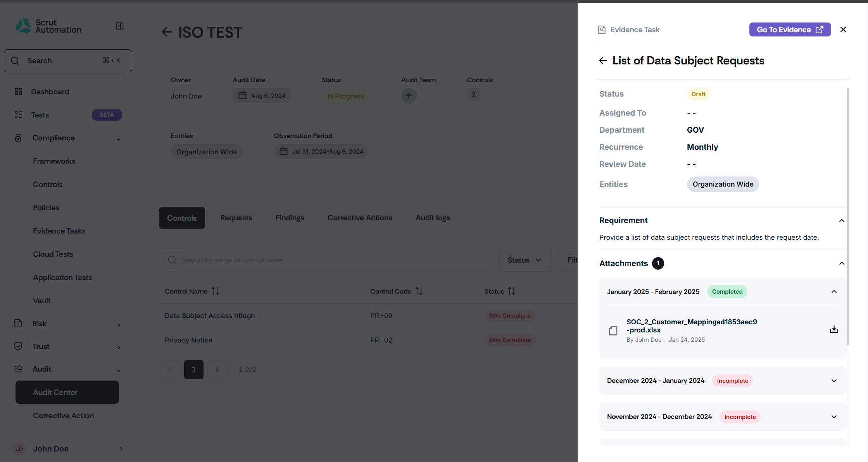Download the SOC_2_Customer_Mapping xlsx attachment
868x462 pixels.
[834, 330]
